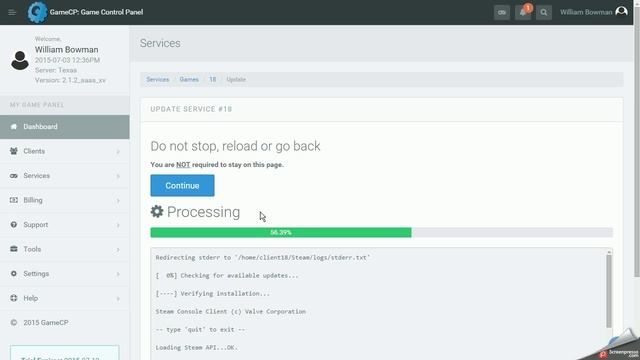Click the 'Redirecting stderr' console line
This screenshot has height=360, width=640.
click(263, 258)
